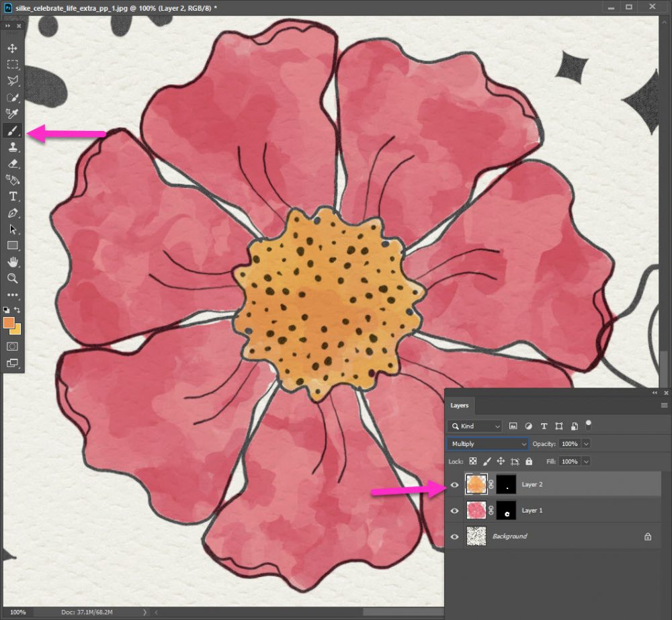This screenshot has height=620, width=672.
Task: Hide the Background layer
Action: [455, 537]
